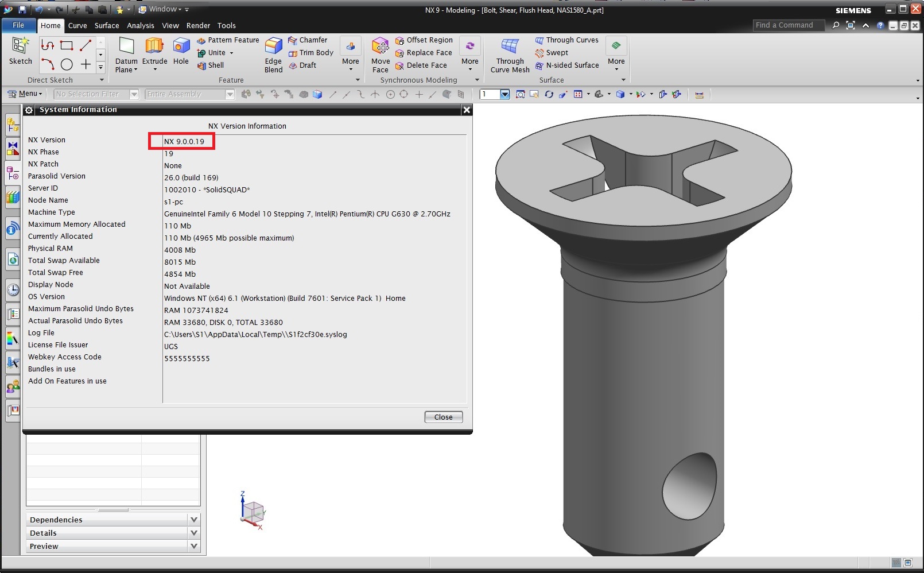Open the File menu
Screen dimensions: 924x573
click(18, 25)
